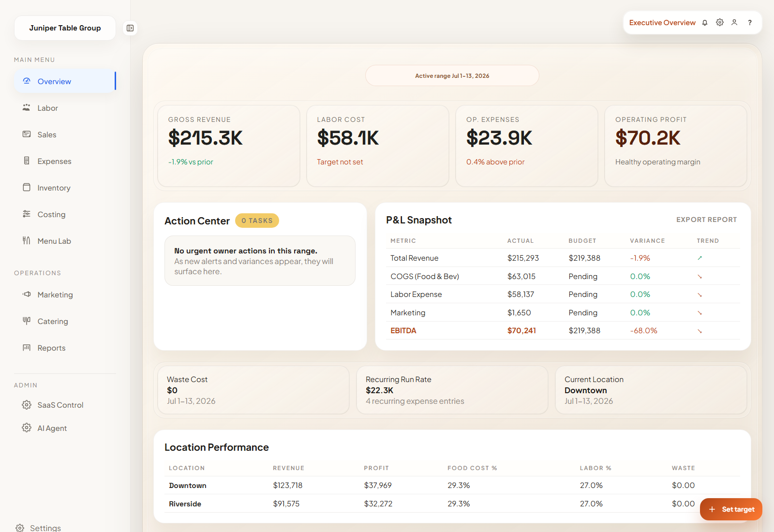Collapse the sidebar with panel toggle icon
This screenshot has height=532, width=774.
(x=130, y=28)
